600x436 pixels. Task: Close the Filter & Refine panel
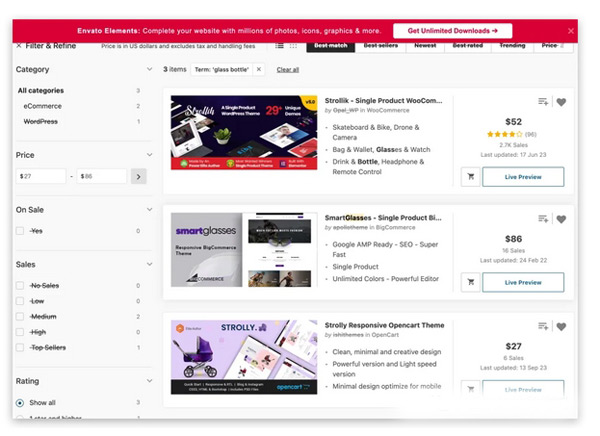pyautogui.click(x=19, y=45)
